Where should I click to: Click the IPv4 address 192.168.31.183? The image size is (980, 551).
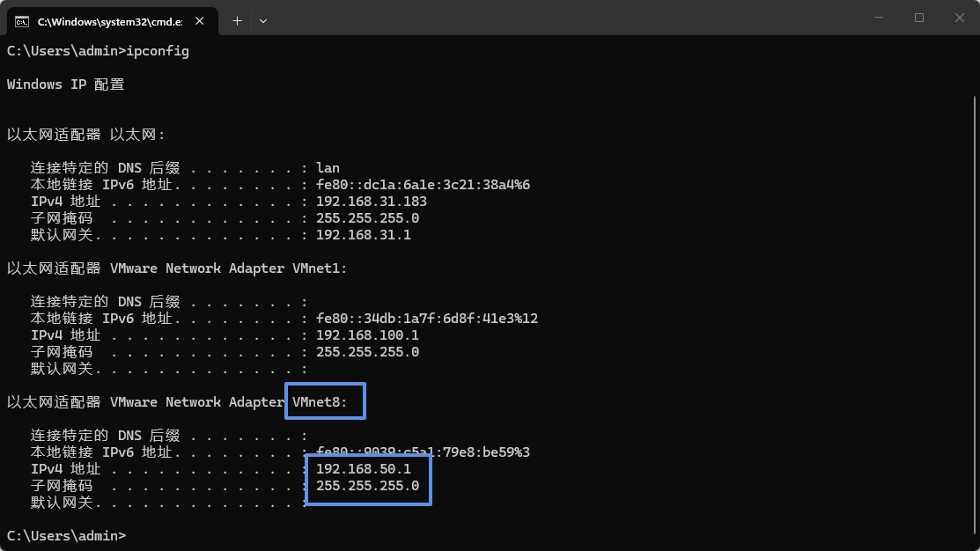(x=371, y=202)
